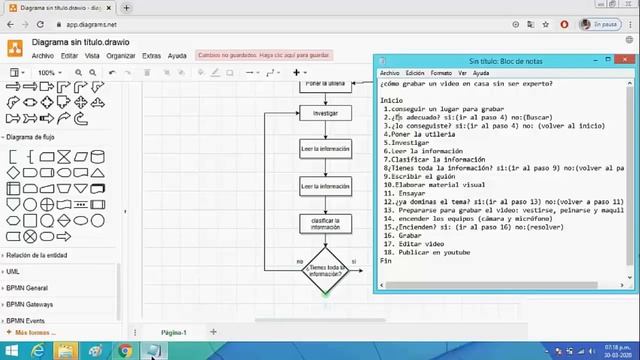This screenshot has width=640, height=360.
Task: Open Edición menu in Bloc de notas
Action: [415, 73]
